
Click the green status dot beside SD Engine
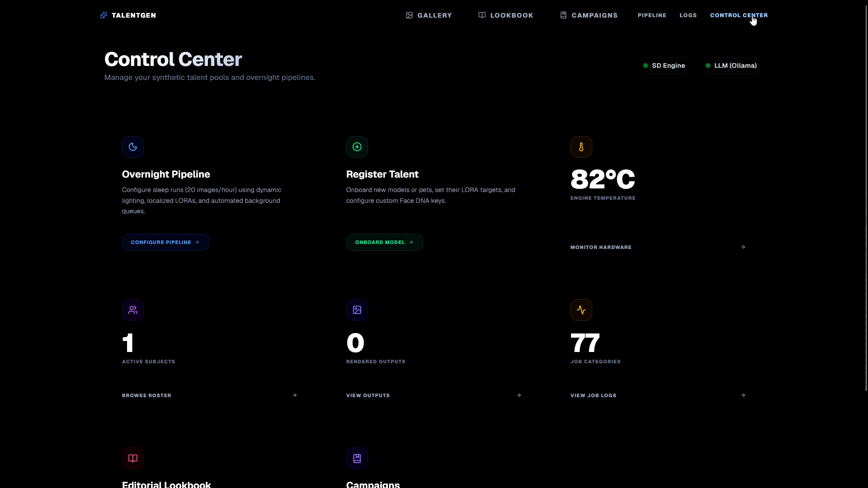646,66
